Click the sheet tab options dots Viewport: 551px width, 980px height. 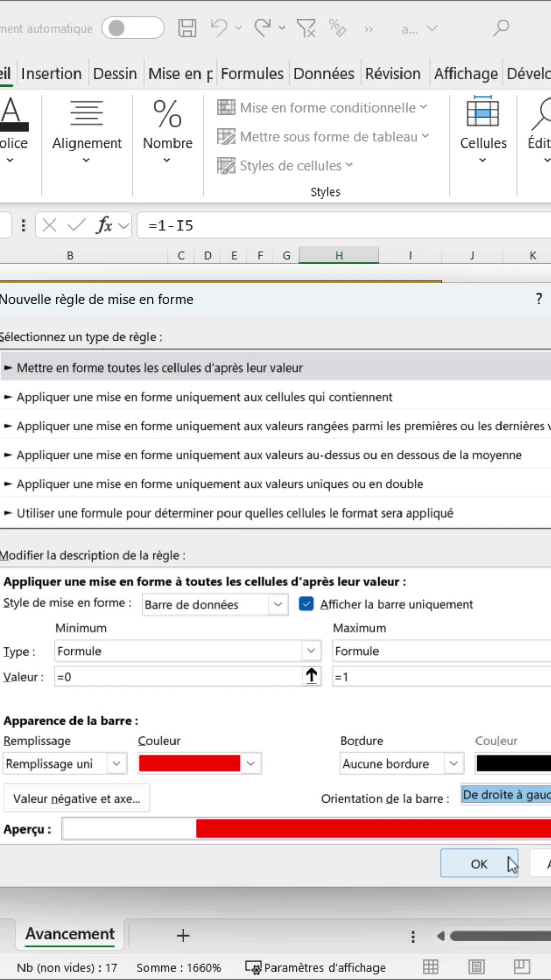[x=413, y=936]
